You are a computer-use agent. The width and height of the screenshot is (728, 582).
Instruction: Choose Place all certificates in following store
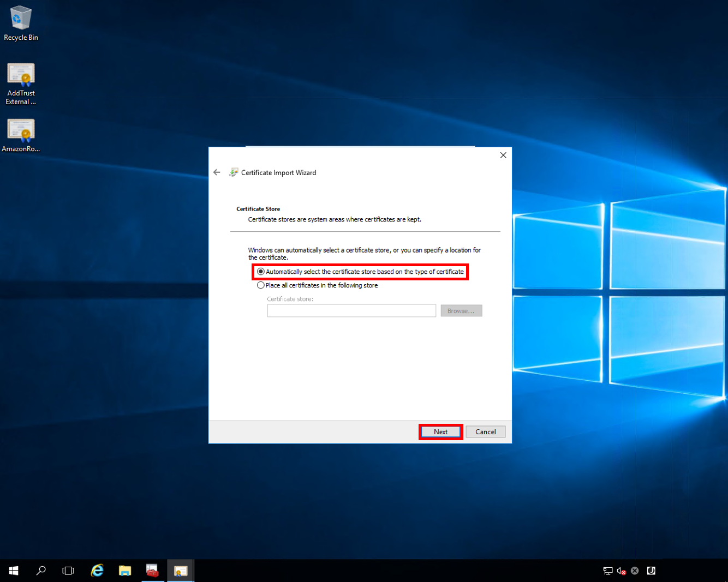317,285
